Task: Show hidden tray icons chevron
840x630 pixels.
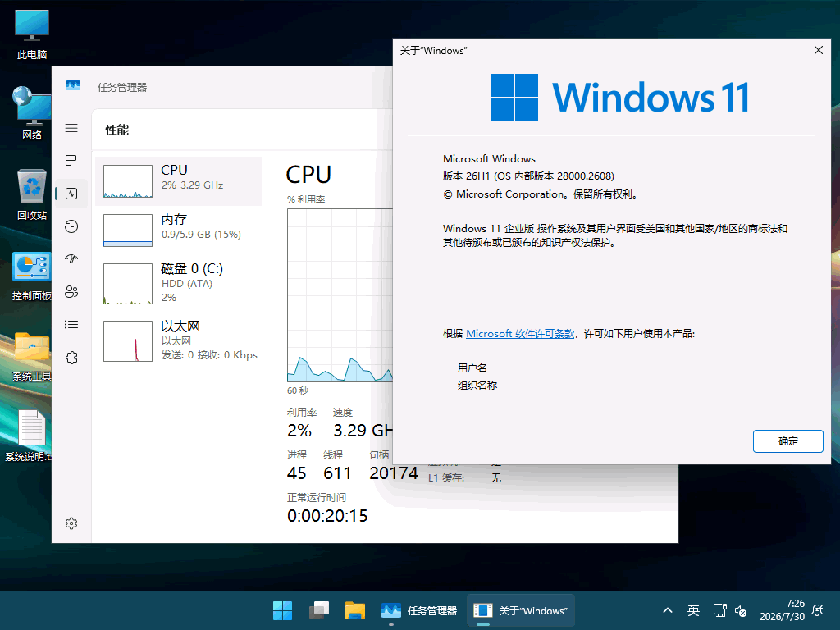Action: tap(668, 610)
